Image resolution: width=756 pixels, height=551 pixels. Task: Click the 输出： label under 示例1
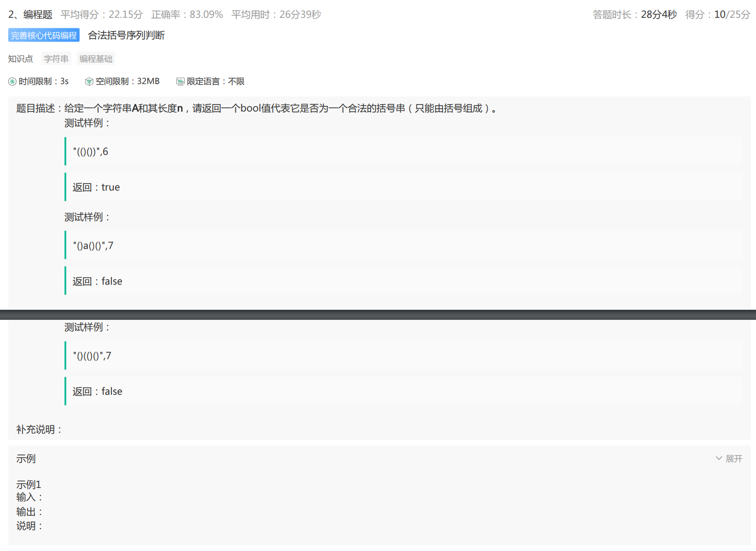click(x=30, y=512)
